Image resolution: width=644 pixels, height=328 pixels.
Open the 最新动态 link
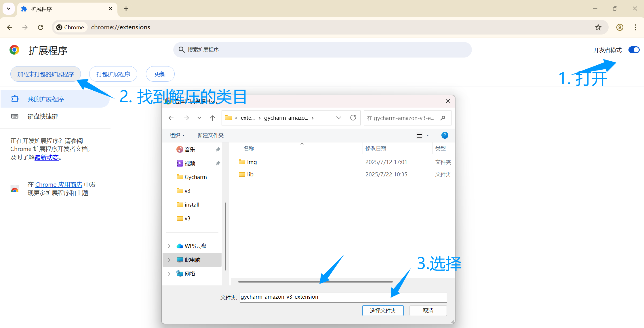tap(47, 157)
